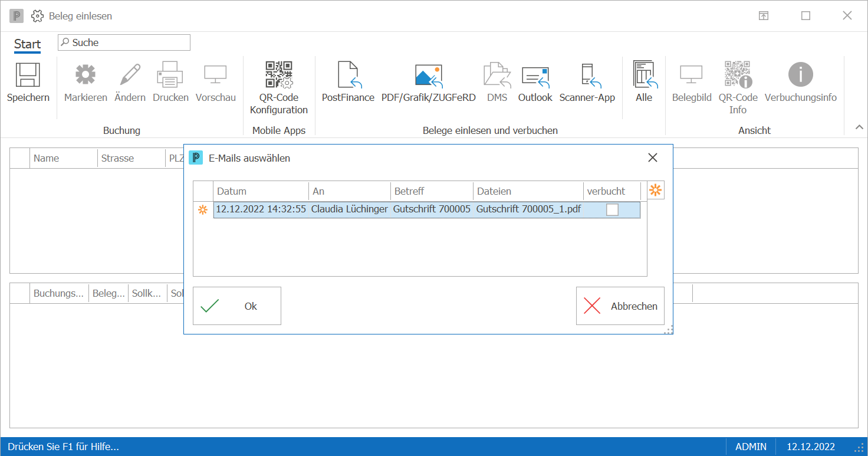Click into the Suche search field

pos(124,42)
